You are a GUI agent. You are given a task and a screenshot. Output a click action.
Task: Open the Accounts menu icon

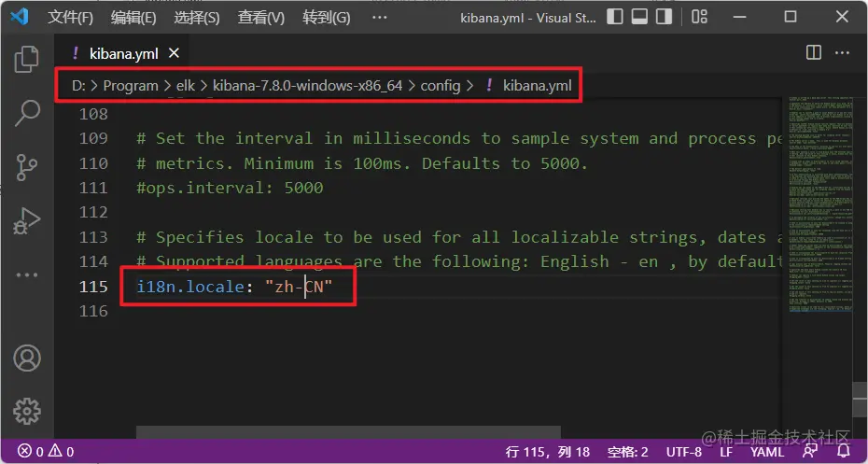[26, 358]
